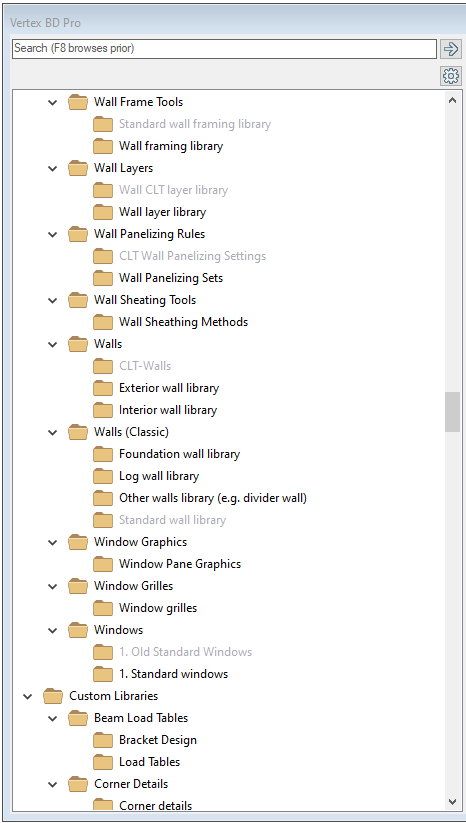The height and width of the screenshot is (823, 466).
Task: Collapse the Wall Panelizing Rules node
Action: [52, 235]
